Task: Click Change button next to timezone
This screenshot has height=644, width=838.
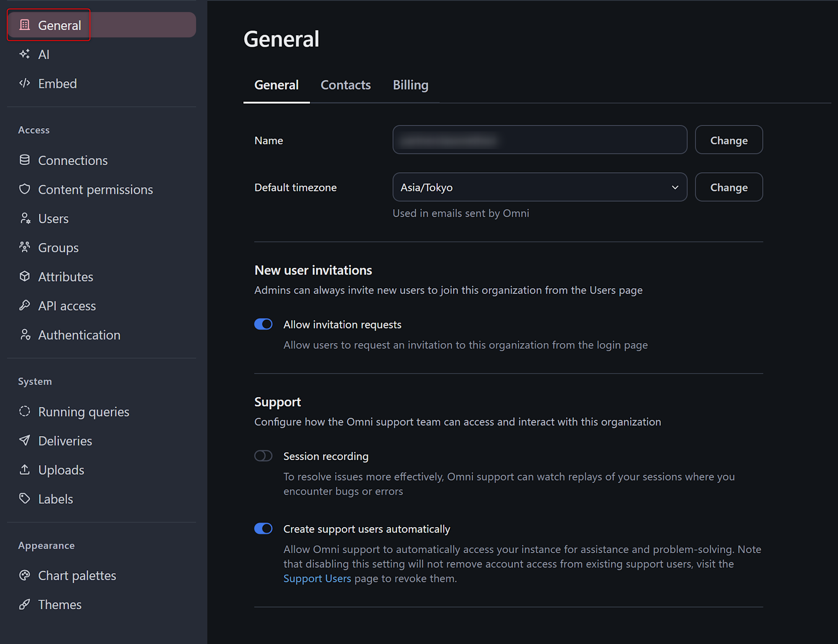Action: click(x=728, y=187)
